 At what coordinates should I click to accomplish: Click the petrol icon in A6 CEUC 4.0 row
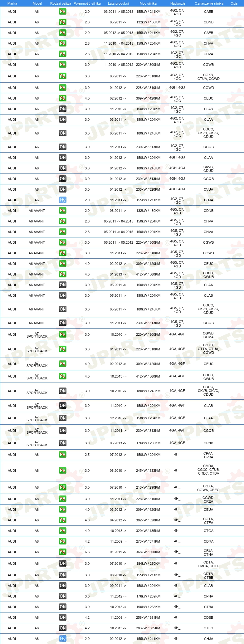(x=63, y=98)
